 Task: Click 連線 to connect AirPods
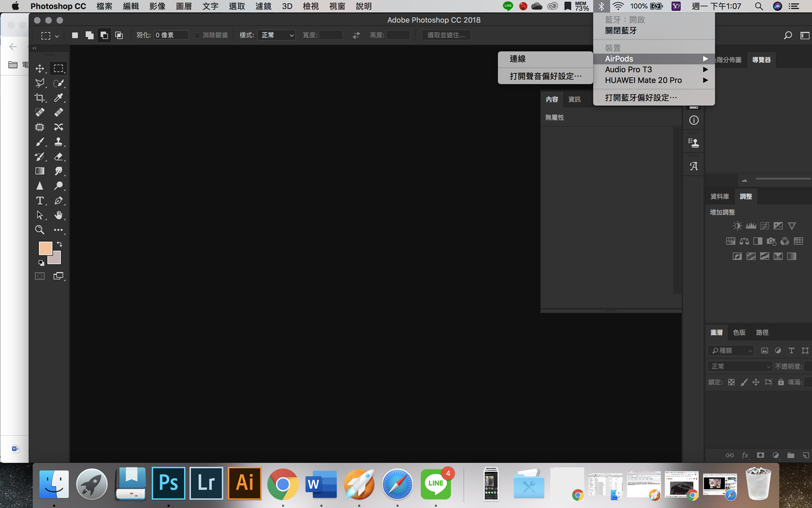(x=518, y=59)
